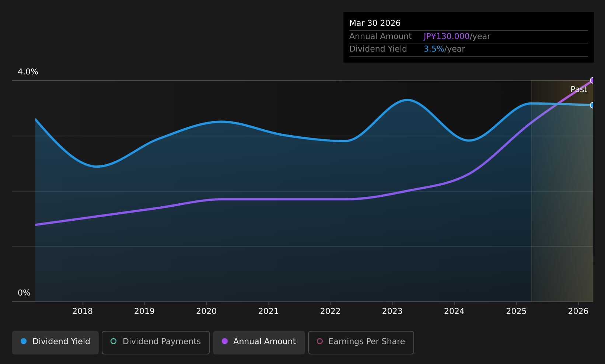Click the purple Annual Amount legend dot
This screenshot has width=605, height=364.
coord(225,342)
